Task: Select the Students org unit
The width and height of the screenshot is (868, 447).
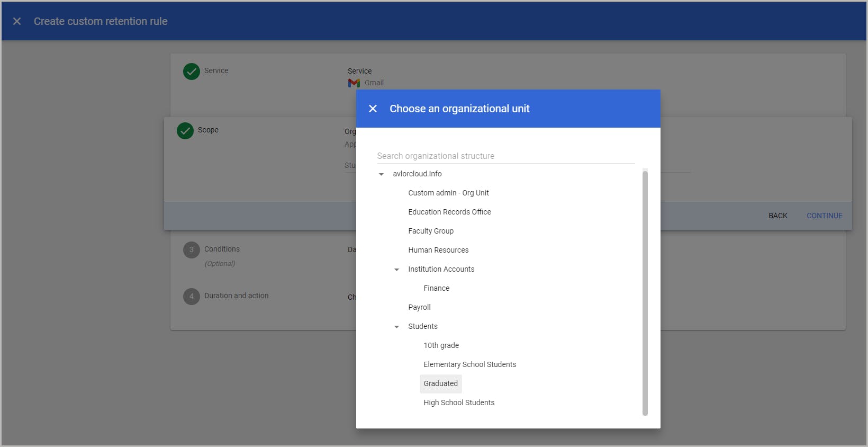Action: [x=422, y=326]
